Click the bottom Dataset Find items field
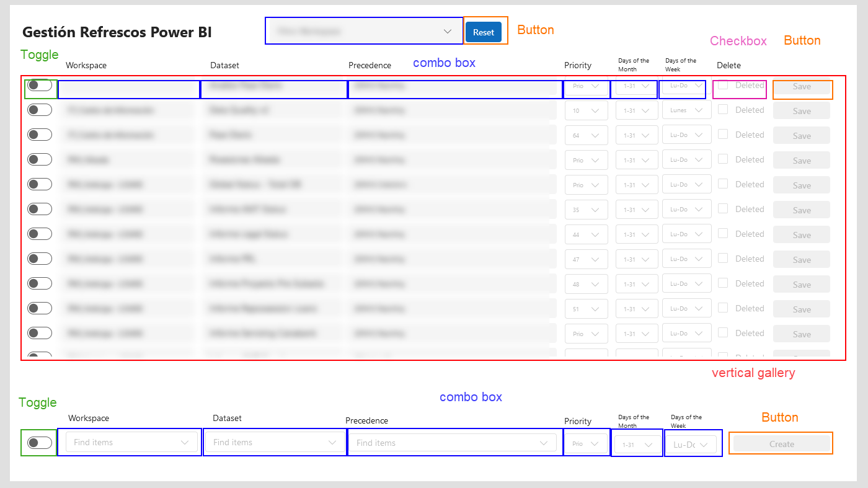The image size is (868, 488). [273, 442]
